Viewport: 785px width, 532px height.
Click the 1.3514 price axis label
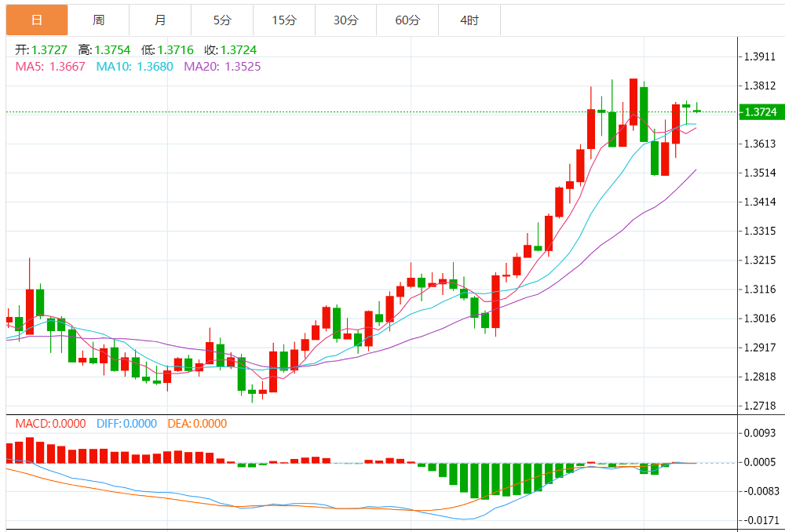tap(760, 173)
